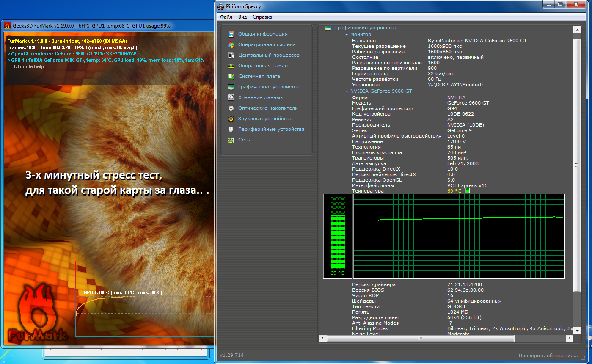Collapse the NVIDIA GeForce 9600 GT section

click(347, 91)
